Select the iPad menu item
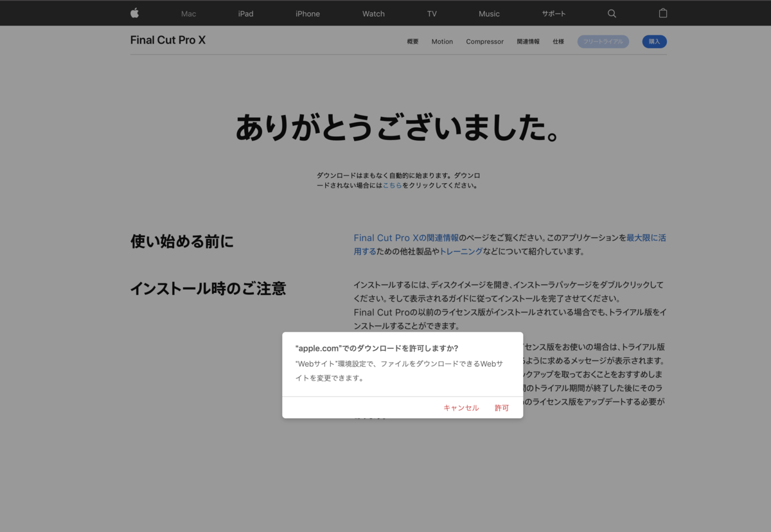Image resolution: width=771 pixels, height=532 pixels. point(245,13)
